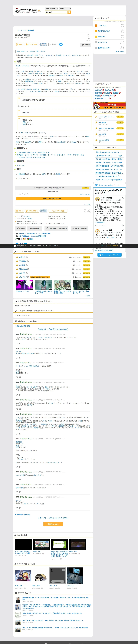
Task: Click the ログイン link in the nav bar
Action: click(x=103, y=246)
